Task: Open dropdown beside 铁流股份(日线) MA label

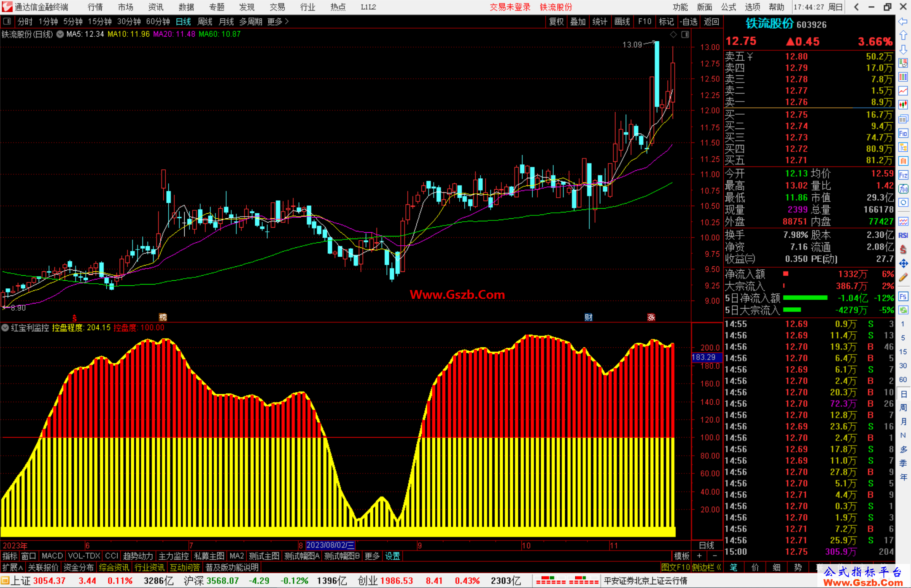Action: [x=60, y=34]
